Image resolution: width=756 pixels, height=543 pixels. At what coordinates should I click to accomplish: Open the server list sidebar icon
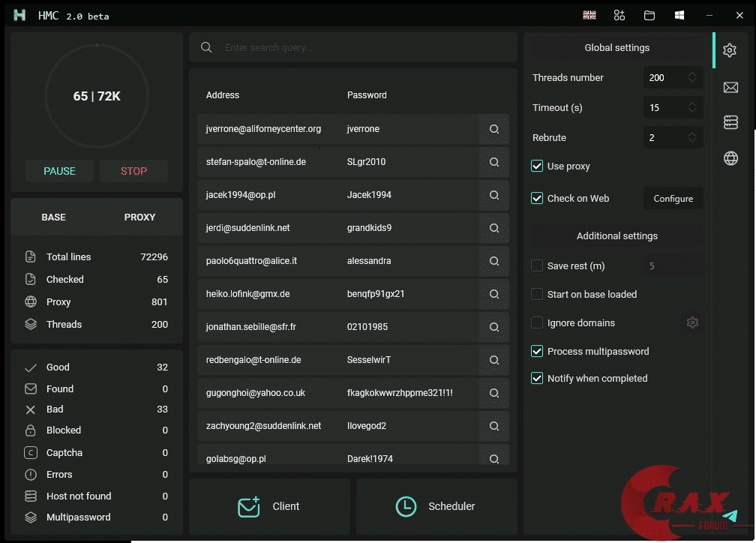(730, 122)
